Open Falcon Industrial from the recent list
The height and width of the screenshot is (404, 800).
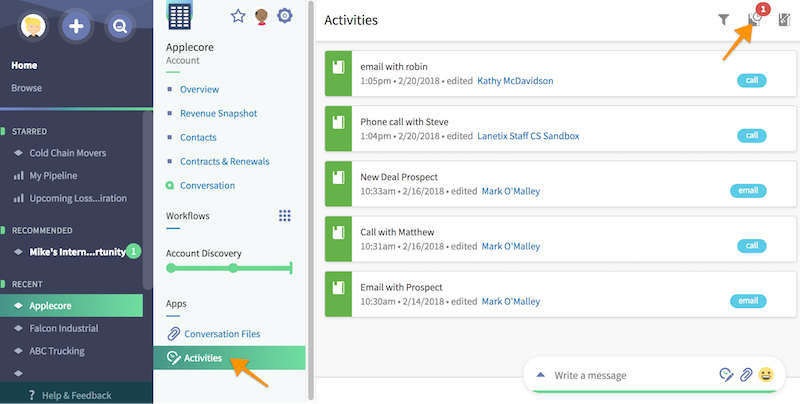click(64, 328)
